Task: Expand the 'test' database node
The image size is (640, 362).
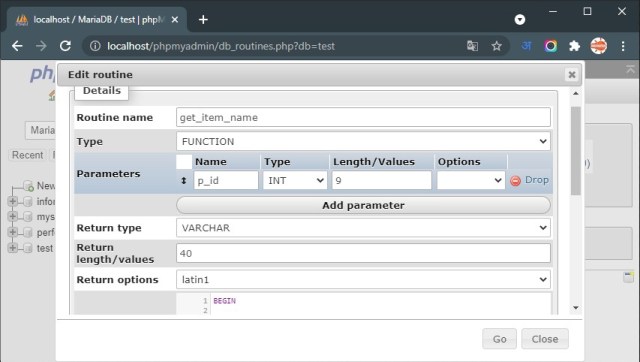Action: pyautogui.click(x=13, y=248)
